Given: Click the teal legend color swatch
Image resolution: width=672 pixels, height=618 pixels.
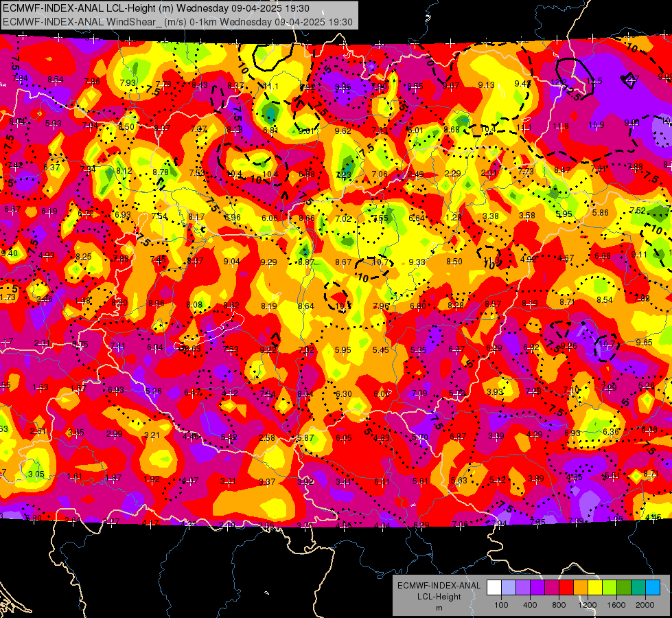Looking at the screenshot, I should point(638,588).
